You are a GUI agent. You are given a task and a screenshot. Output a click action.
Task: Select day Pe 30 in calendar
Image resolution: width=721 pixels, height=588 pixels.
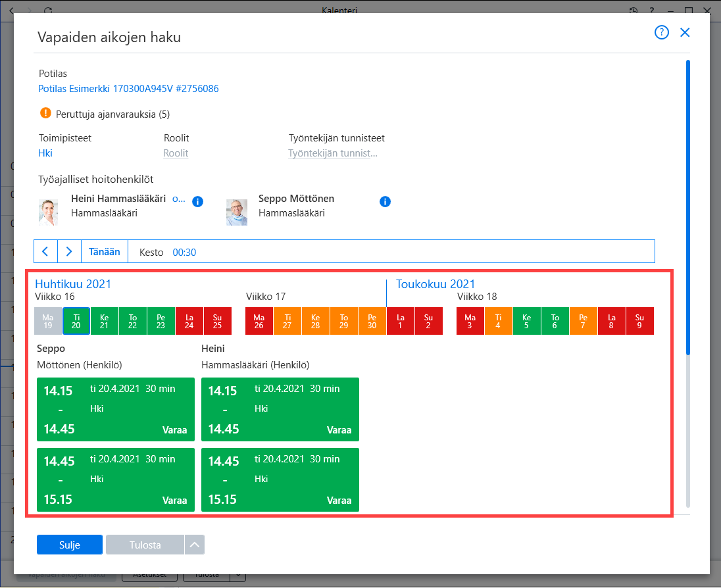pos(372,321)
